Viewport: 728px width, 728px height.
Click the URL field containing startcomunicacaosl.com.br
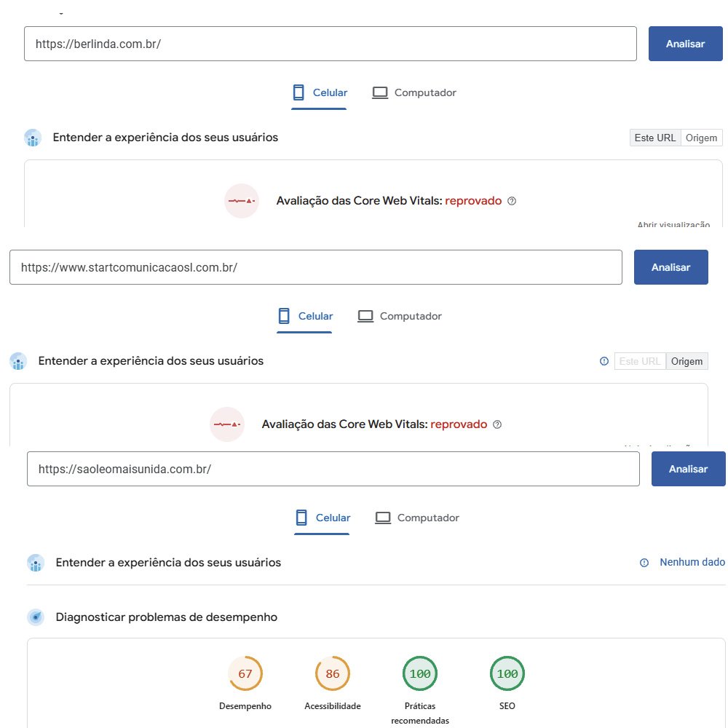[x=313, y=267]
